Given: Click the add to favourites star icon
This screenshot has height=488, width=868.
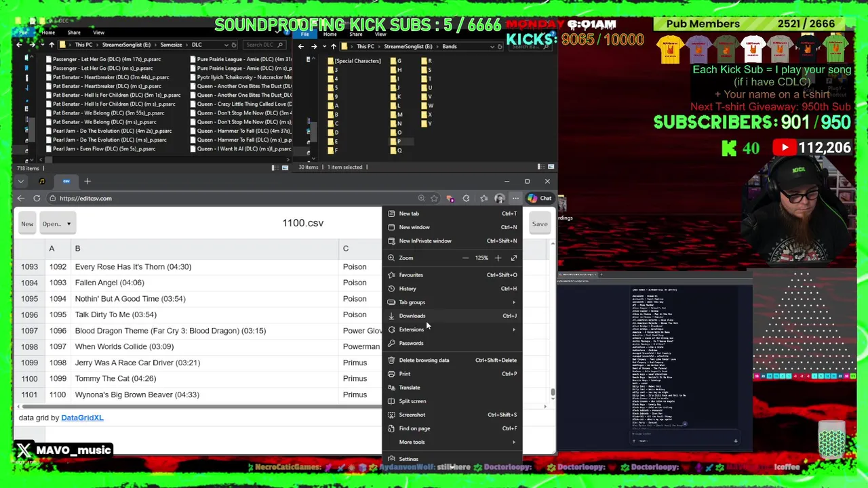Looking at the screenshot, I should pyautogui.click(x=434, y=199).
